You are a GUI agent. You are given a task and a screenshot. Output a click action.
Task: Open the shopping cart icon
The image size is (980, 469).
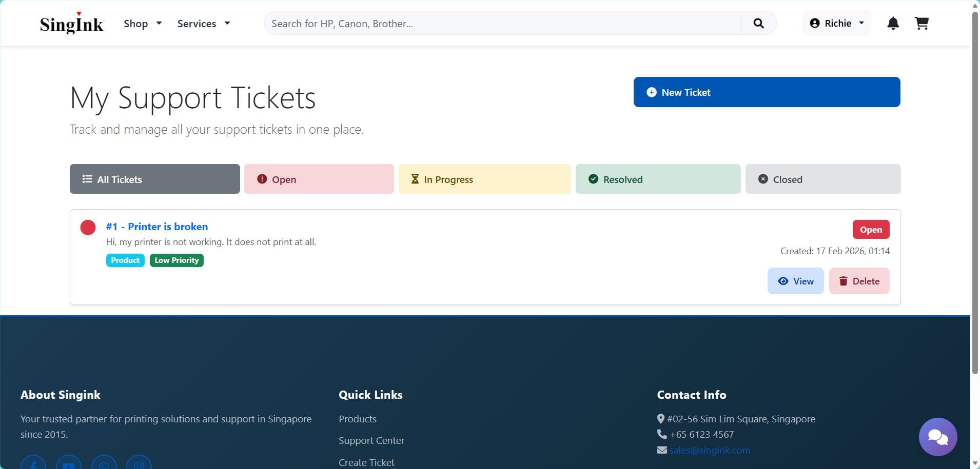pyautogui.click(x=922, y=23)
